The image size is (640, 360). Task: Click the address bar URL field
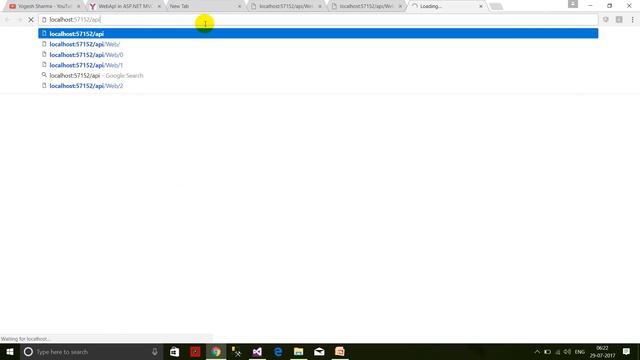click(x=318, y=20)
